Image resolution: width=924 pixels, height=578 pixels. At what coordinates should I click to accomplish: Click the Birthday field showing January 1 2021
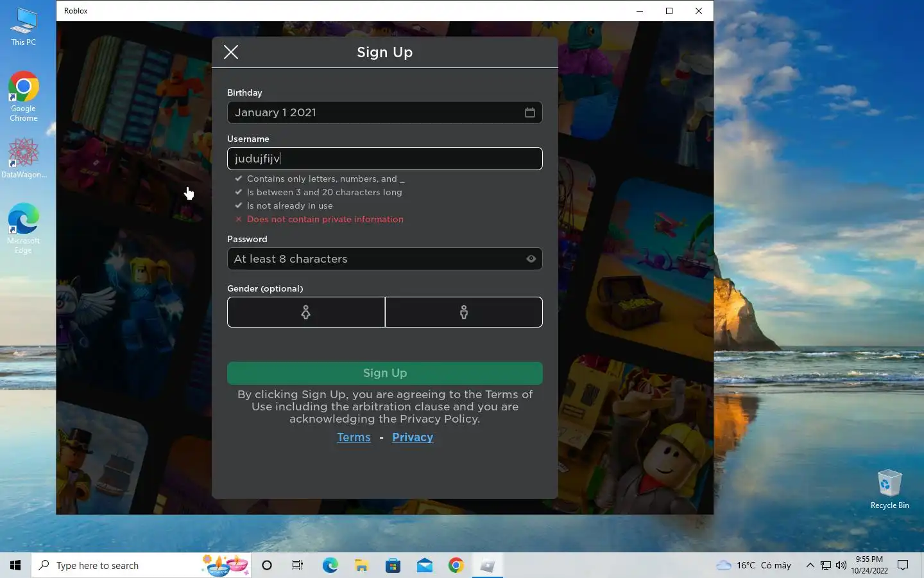tap(385, 112)
